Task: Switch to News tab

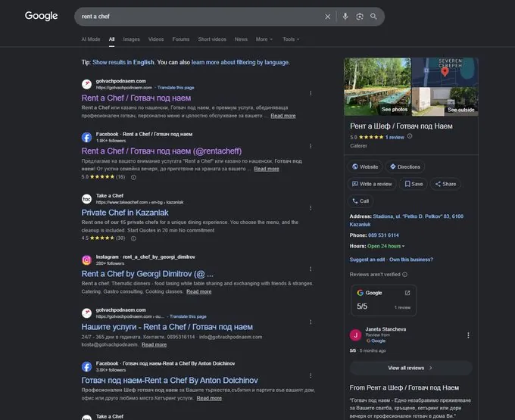Action: click(x=241, y=39)
